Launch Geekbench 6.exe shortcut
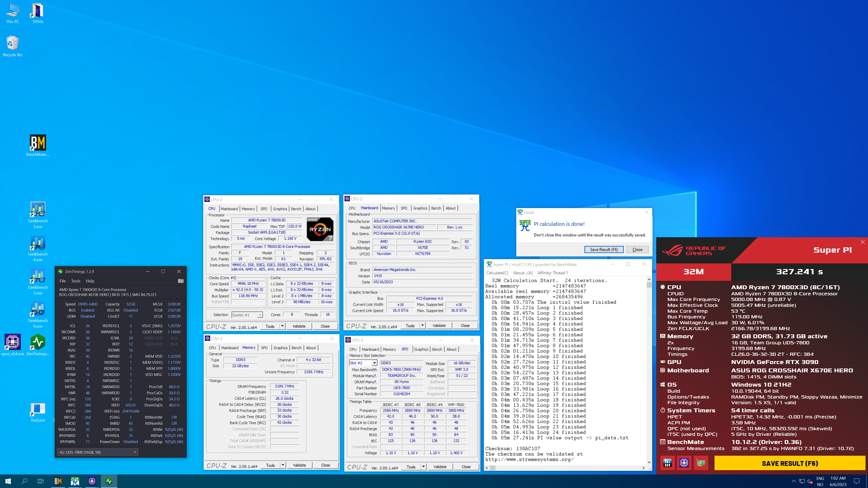The image size is (868, 488). [38, 314]
